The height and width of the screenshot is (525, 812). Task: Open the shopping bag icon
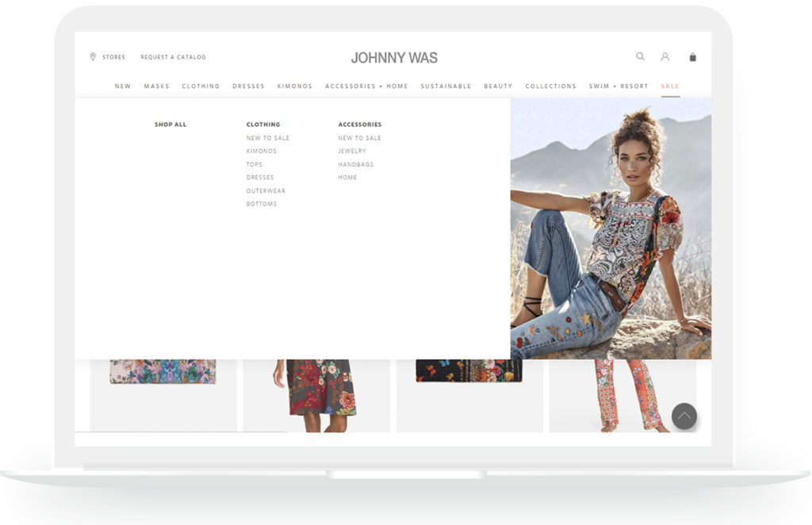693,57
